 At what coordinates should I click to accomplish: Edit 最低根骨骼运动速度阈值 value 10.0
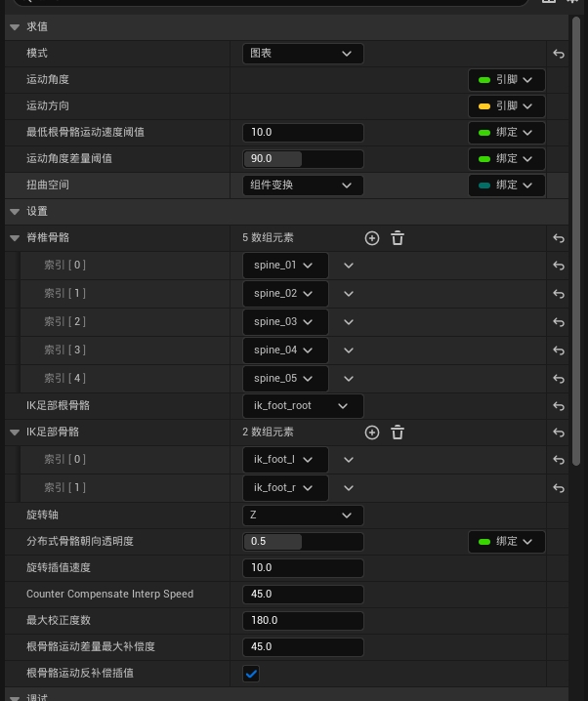[303, 133]
